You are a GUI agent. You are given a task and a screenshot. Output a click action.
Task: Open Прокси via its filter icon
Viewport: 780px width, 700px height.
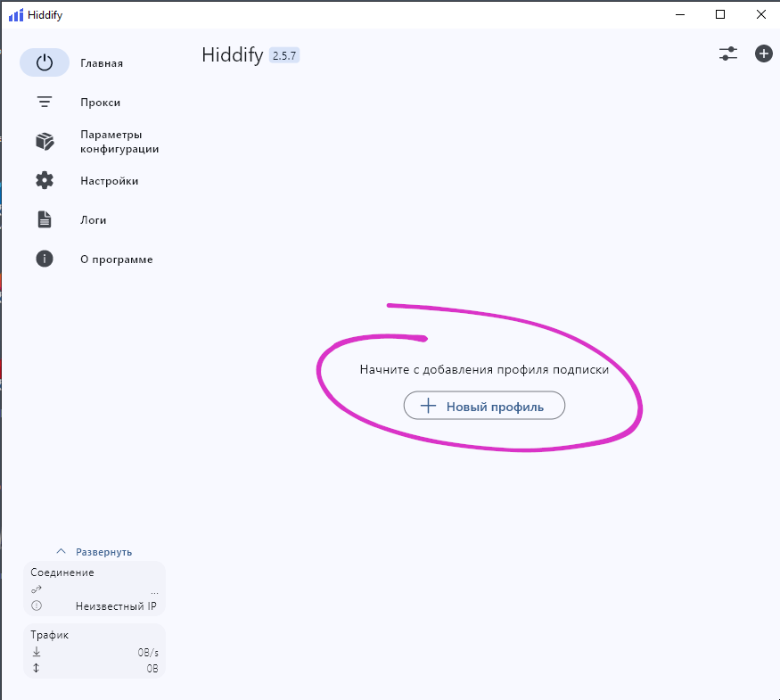(45, 103)
